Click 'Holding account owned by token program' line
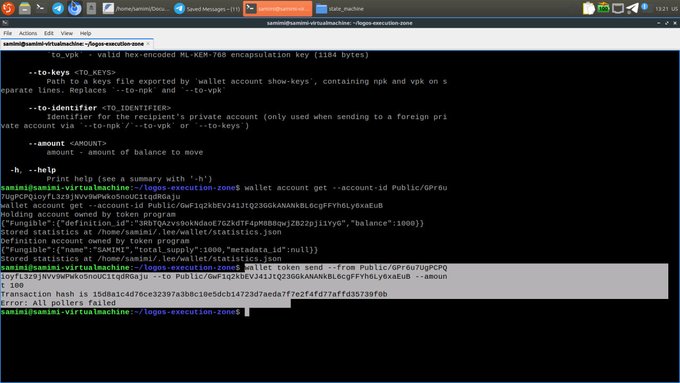 point(88,214)
